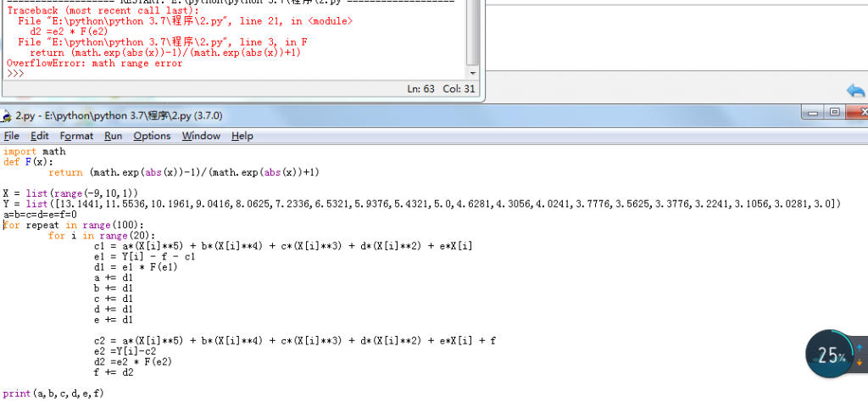
Task: Click the blue reply arrow icon
Action: pyautogui.click(x=855, y=91)
